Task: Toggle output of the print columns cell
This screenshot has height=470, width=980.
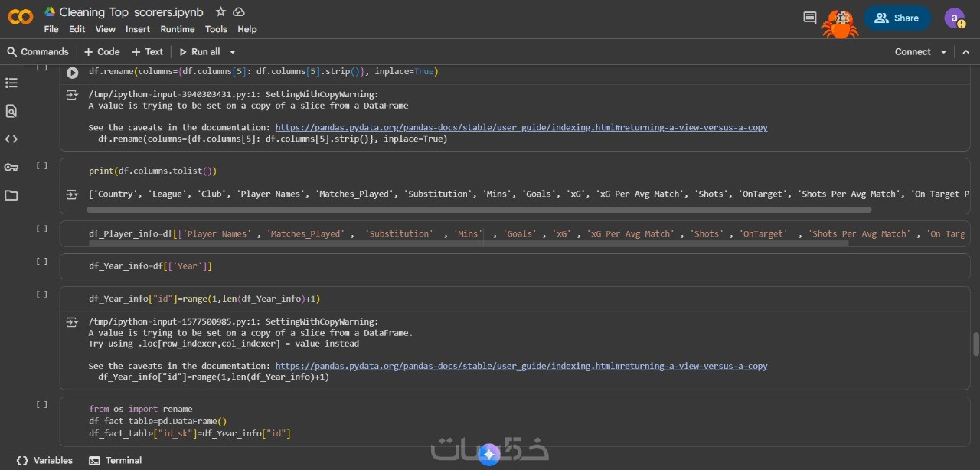Action: tap(72, 194)
